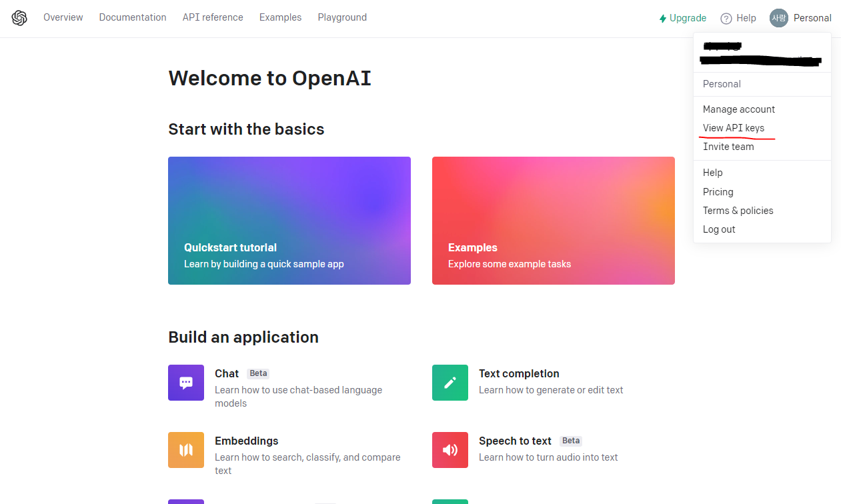Click the 'Build an application' heading

click(243, 337)
